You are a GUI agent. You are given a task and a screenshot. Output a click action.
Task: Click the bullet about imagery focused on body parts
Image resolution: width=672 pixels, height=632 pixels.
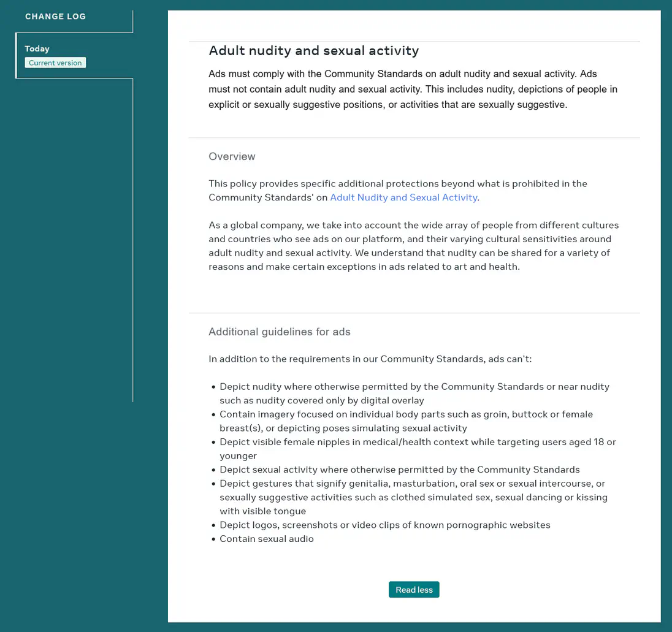tap(406, 421)
